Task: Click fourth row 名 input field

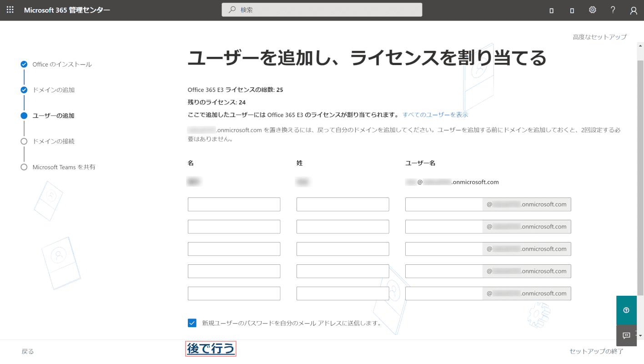Action: 234,271
